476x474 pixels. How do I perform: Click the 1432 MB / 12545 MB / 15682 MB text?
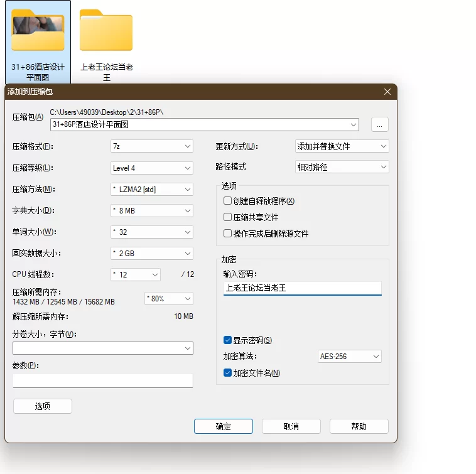(64, 302)
